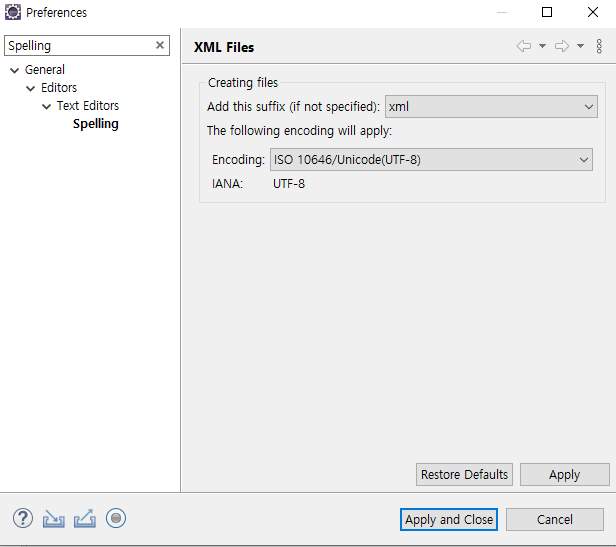Click Apply and Close
The width and height of the screenshot is (616, 547).
click(x=449, y=519)
